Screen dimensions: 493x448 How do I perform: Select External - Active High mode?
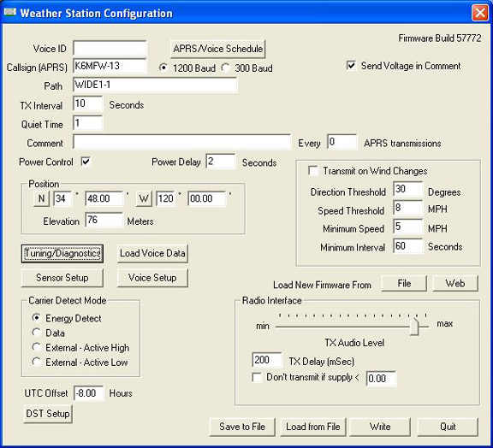37,347
